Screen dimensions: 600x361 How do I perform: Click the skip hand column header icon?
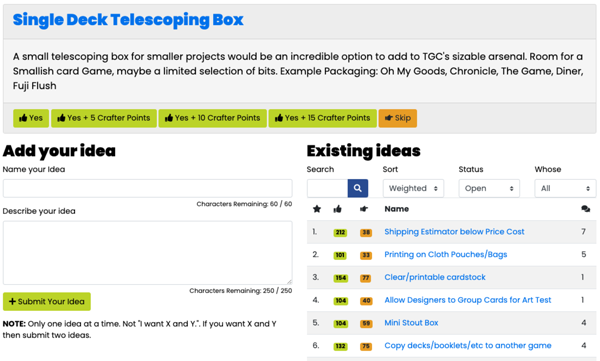tap(364, 209)
